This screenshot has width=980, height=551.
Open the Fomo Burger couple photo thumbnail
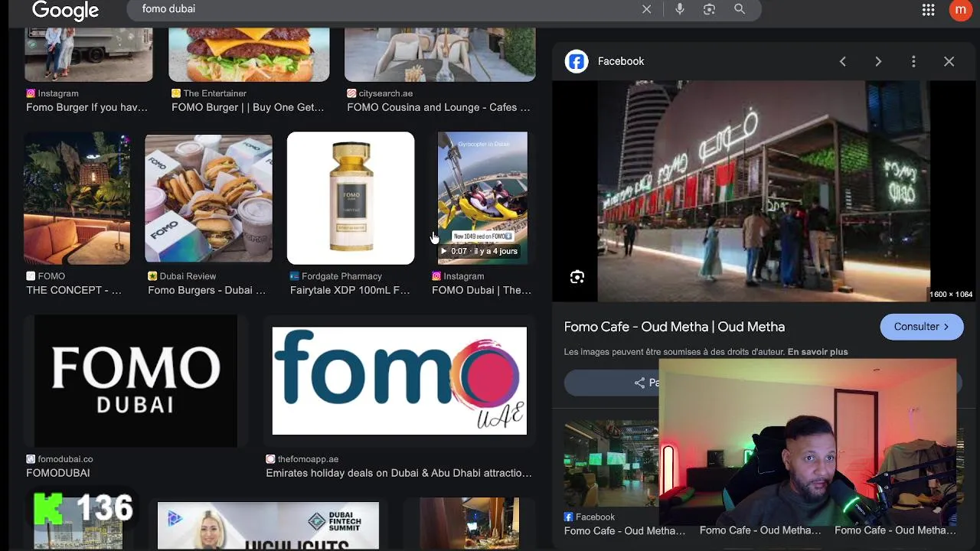[89, 54]
